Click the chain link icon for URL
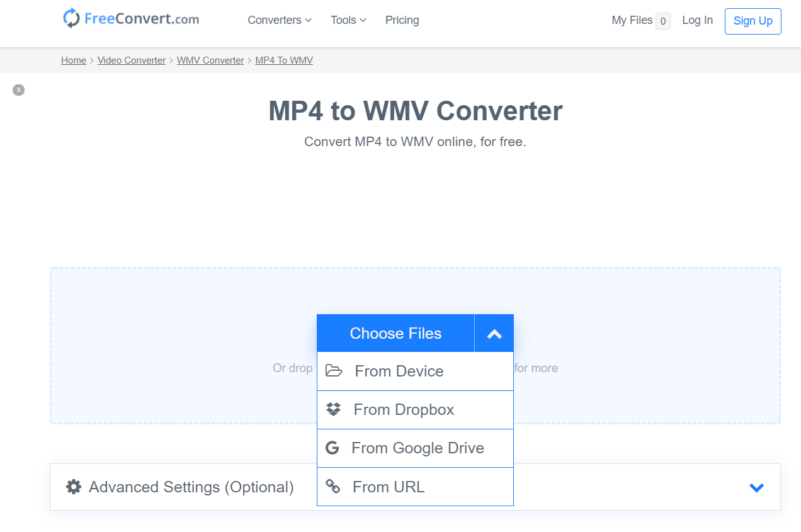This screenshot has width=801, height=532. point(332,486)
